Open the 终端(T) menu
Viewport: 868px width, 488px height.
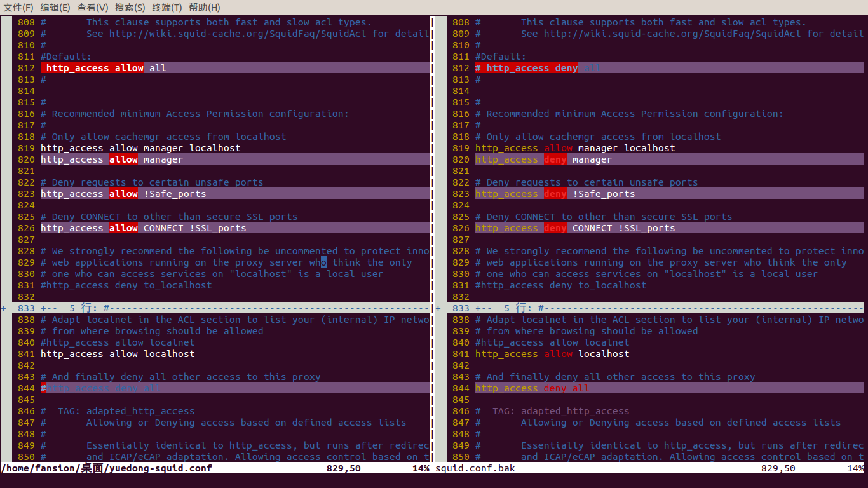point(167,8)
